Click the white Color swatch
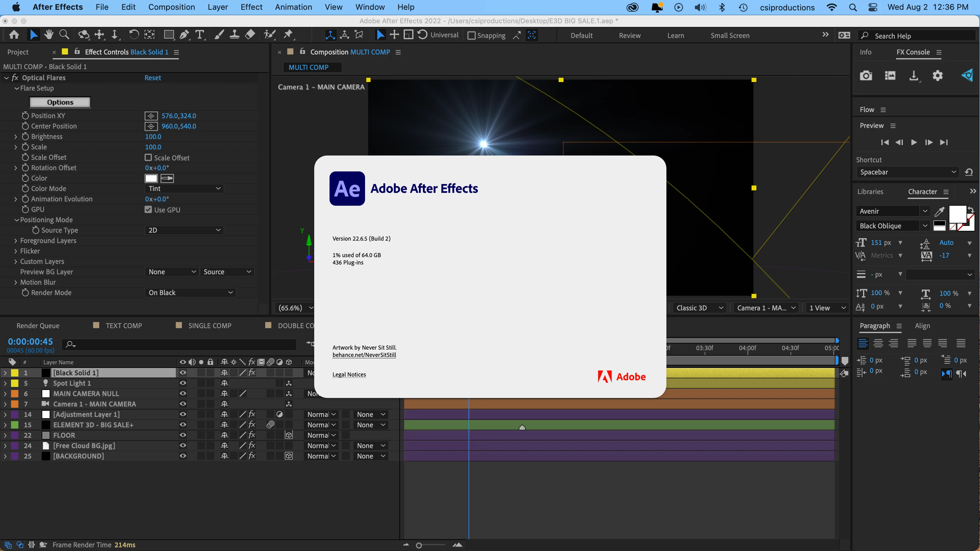Screen dimensions: 980x551 point(151,178)
